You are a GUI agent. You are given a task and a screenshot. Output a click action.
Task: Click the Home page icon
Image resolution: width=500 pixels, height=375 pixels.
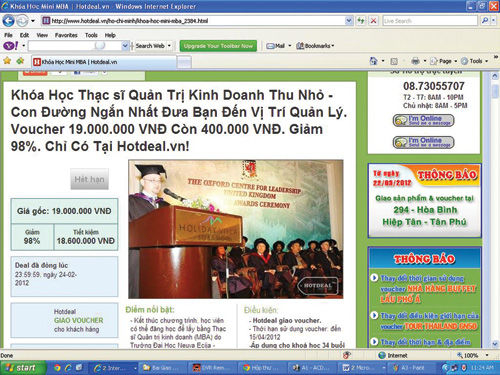click(374, 61)
